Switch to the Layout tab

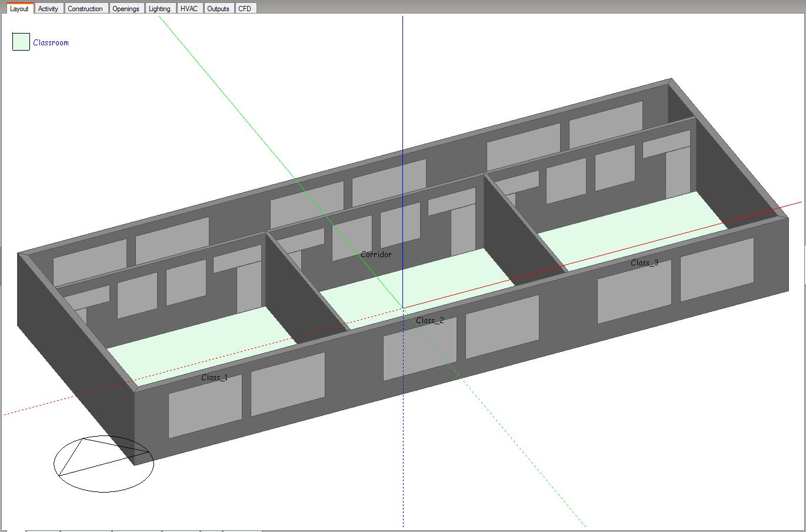19,9
